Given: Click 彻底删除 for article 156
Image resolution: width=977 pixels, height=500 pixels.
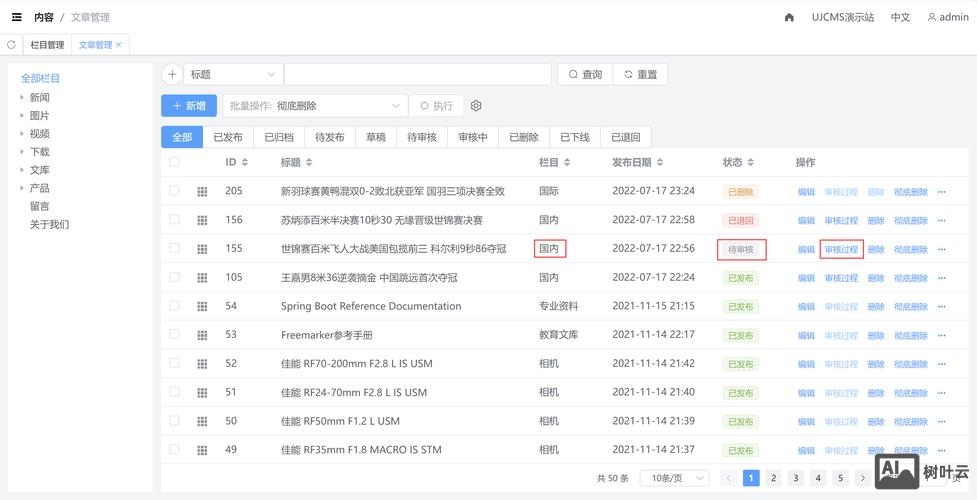Looking at the screenshot, I should (911, 221).
